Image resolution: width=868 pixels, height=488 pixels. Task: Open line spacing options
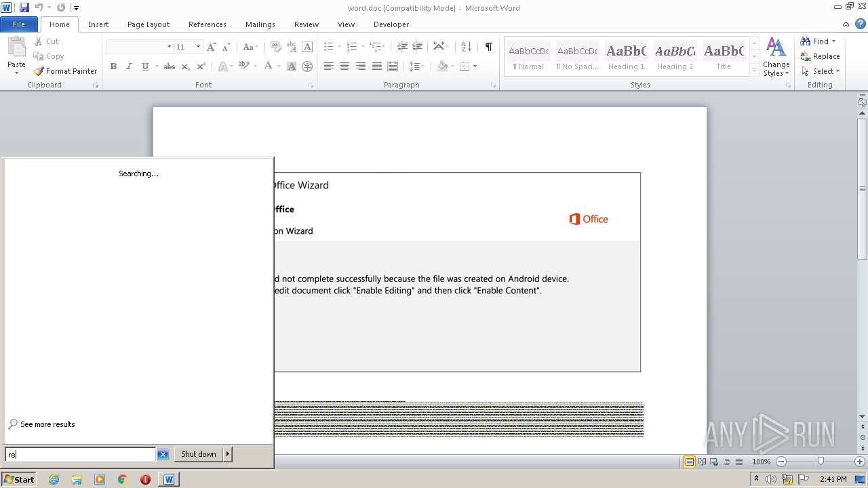(x=416, y=66)
